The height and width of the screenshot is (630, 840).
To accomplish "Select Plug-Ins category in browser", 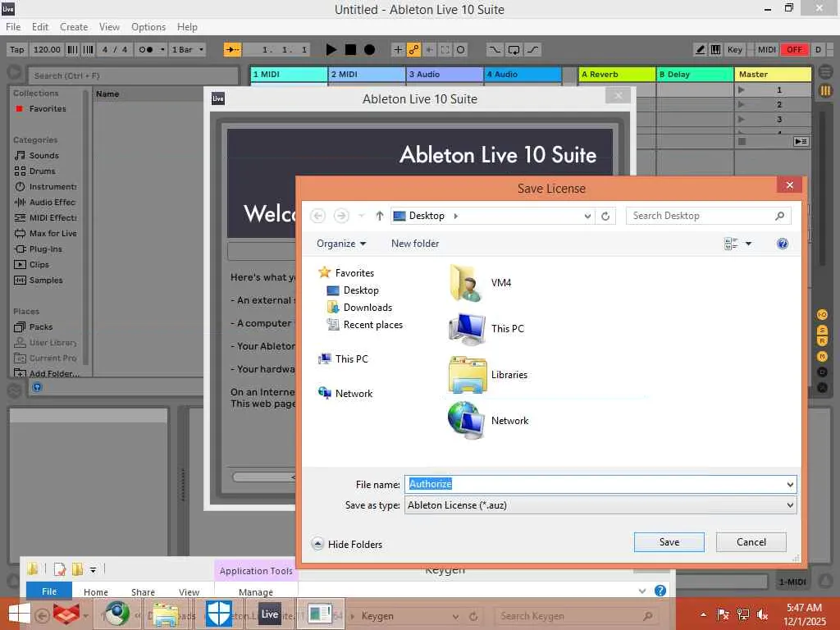I will click(x=46, y=249).
